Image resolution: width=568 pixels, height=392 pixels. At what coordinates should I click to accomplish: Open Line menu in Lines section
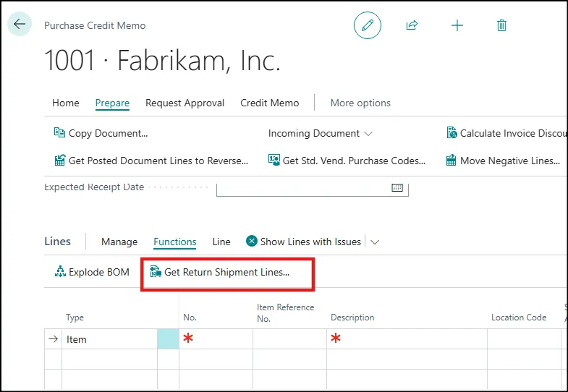point(221,242)
